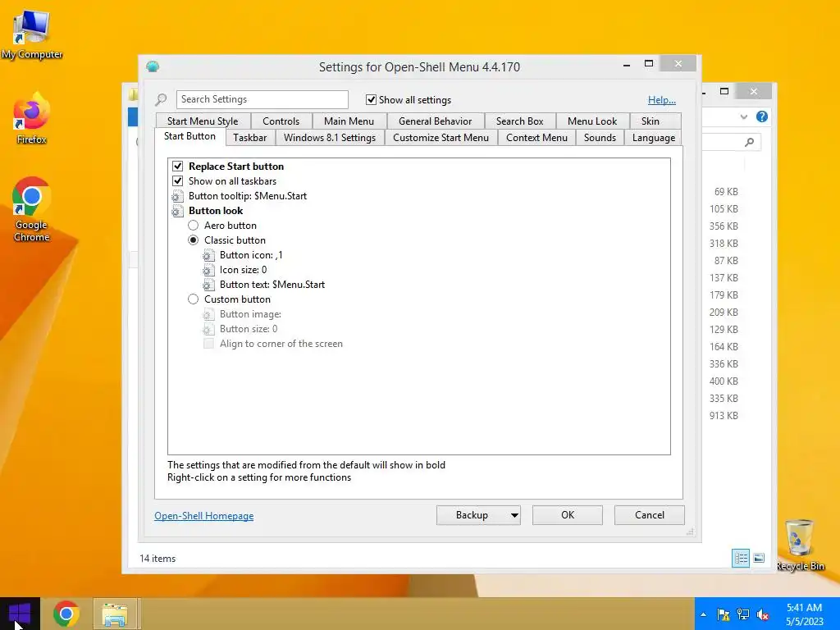840x630 pixels.
Task: Select Button text: $Menu.Start setting
Action: 272,285
